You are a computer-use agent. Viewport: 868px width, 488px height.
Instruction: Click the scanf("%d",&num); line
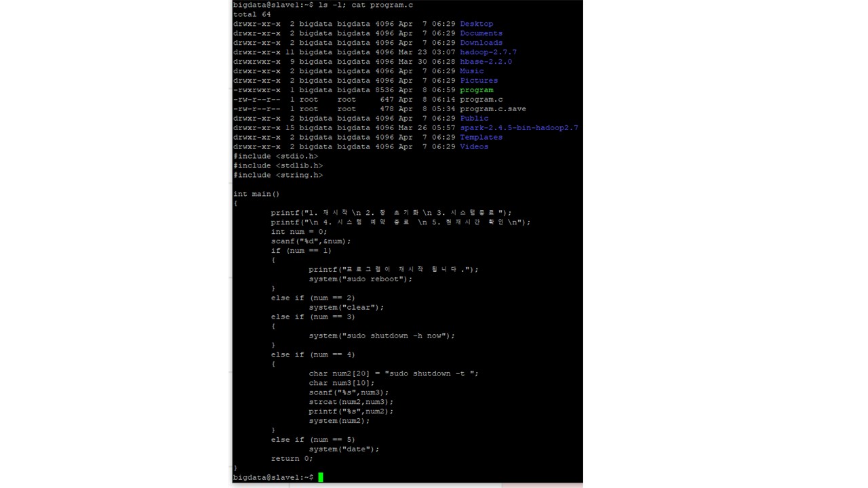tap(311, 241)
